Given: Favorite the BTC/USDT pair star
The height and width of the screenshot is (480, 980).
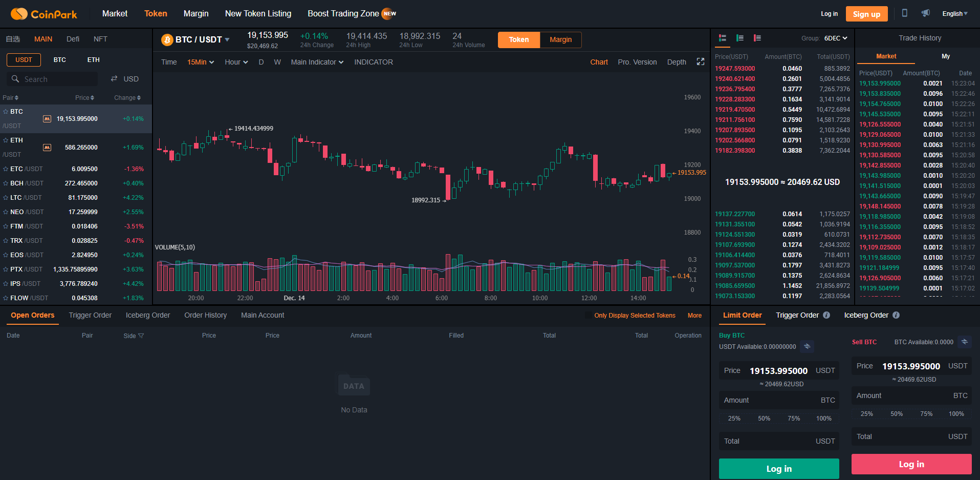Looking at the screenshot, I should pos(6,111).
